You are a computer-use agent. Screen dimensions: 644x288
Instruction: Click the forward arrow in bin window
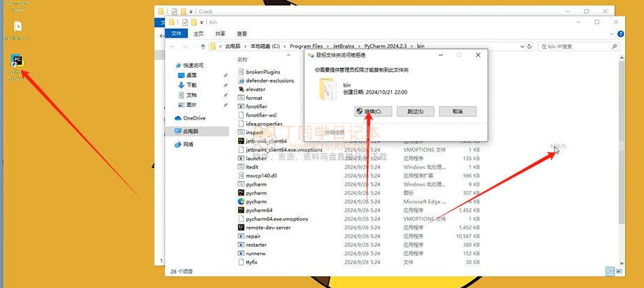click(x=185, y=46)
